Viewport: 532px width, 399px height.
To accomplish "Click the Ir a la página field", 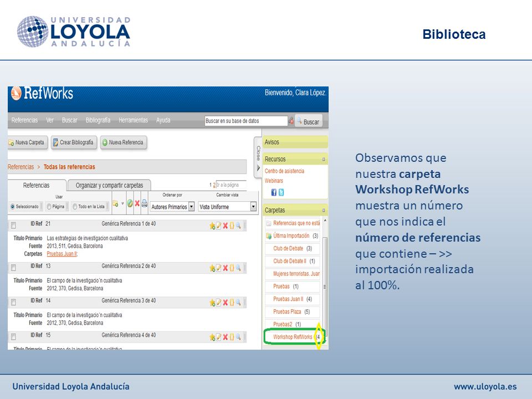I will pyautogui.click(x=231, y=185).
